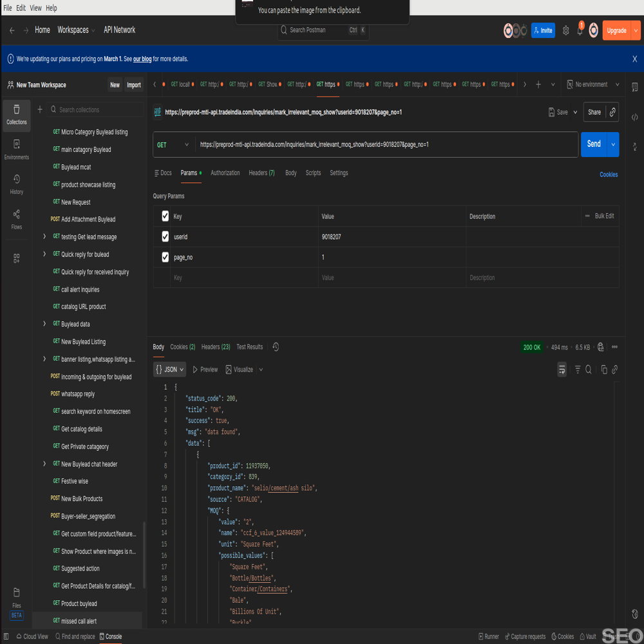Open the notifications bell icon

(580, 30)
